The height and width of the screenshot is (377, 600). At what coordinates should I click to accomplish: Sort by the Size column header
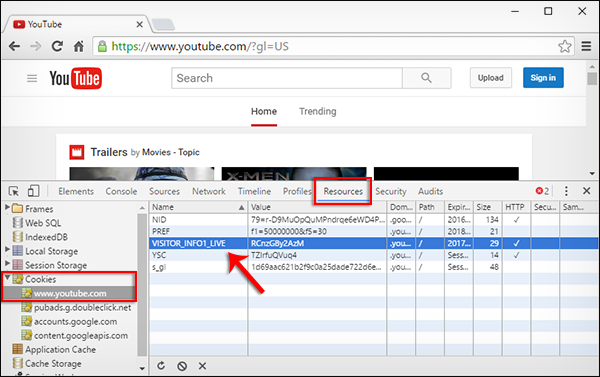click(x=488, y=207)
